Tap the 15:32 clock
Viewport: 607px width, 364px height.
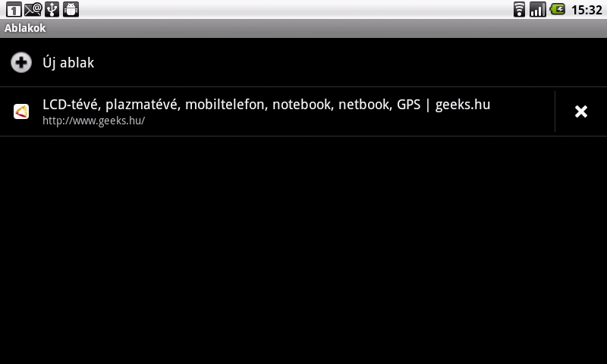(x=587, y=10)
